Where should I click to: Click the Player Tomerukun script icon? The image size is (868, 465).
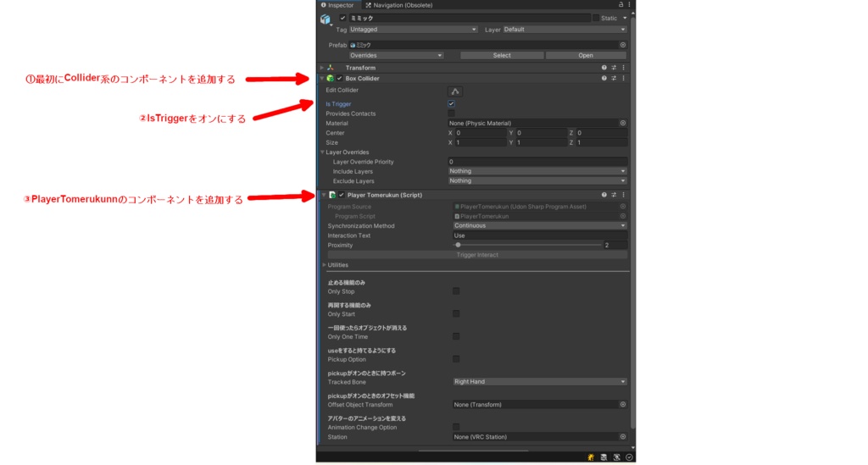332,195
